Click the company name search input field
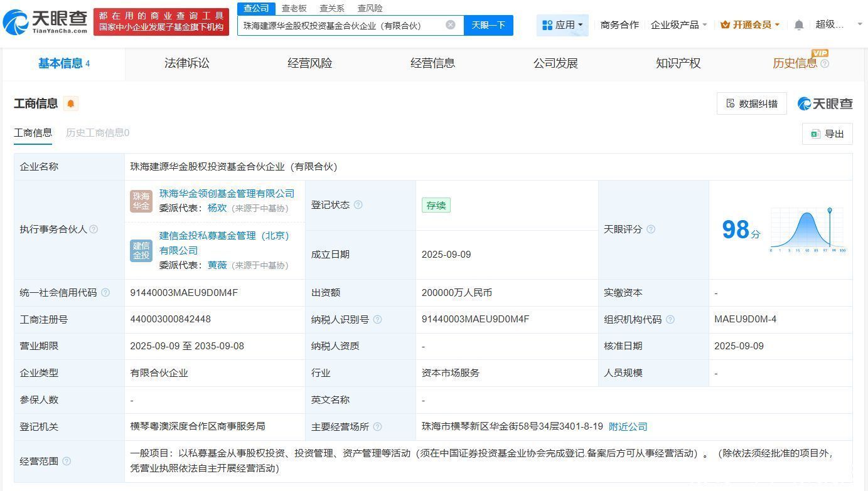 [x=342, y=25]
